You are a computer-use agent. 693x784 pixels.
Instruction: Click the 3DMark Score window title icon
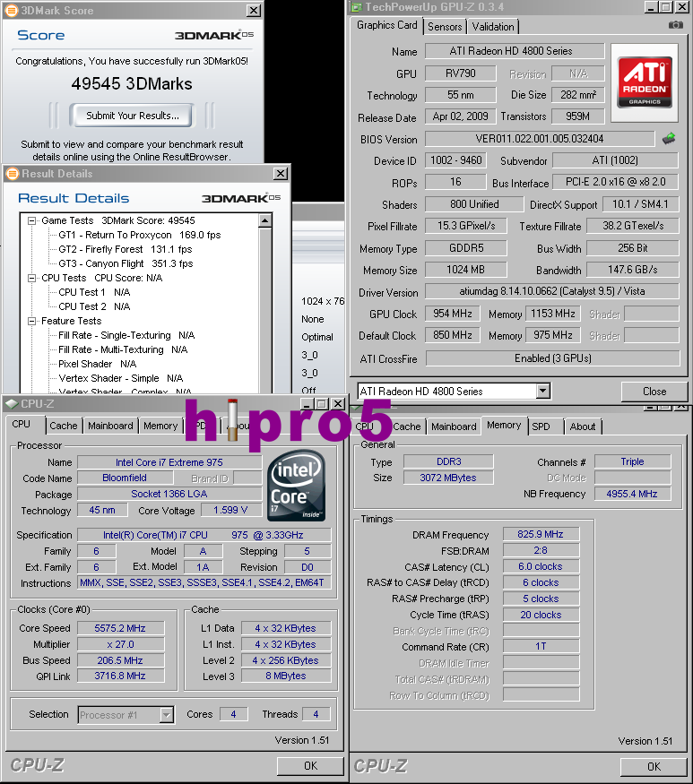click(12, 10)
